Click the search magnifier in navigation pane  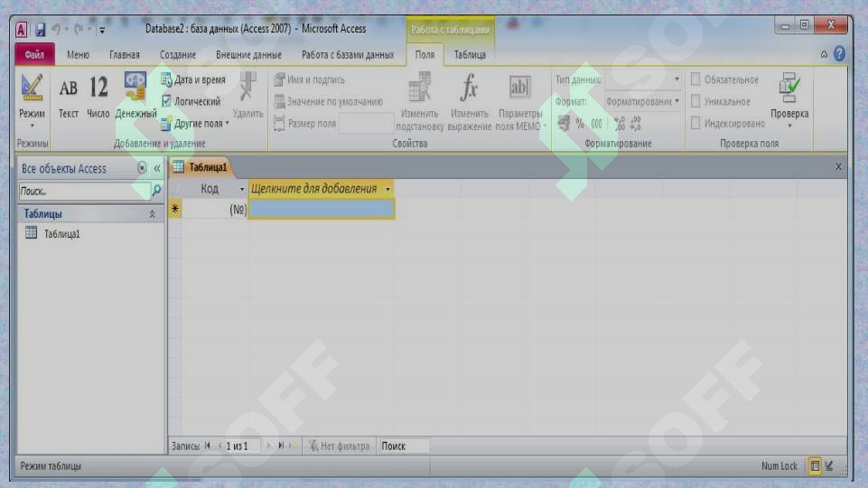point(156,191)
